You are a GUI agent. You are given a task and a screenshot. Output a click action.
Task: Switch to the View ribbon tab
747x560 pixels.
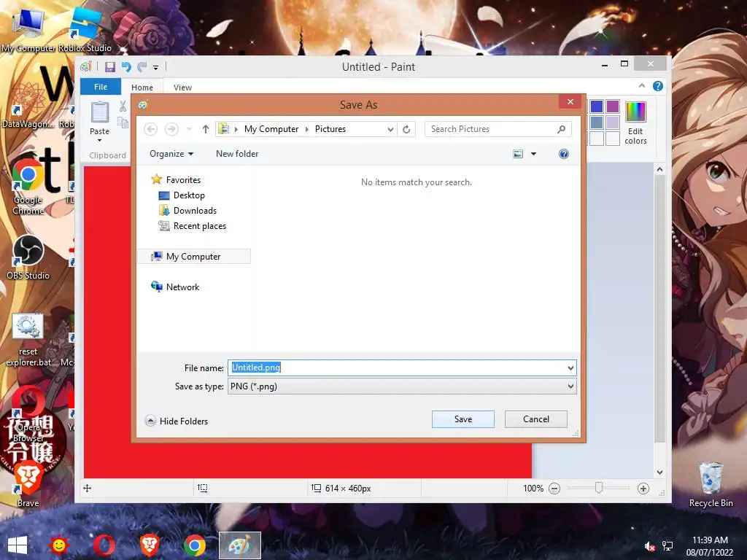coord(182,87)
